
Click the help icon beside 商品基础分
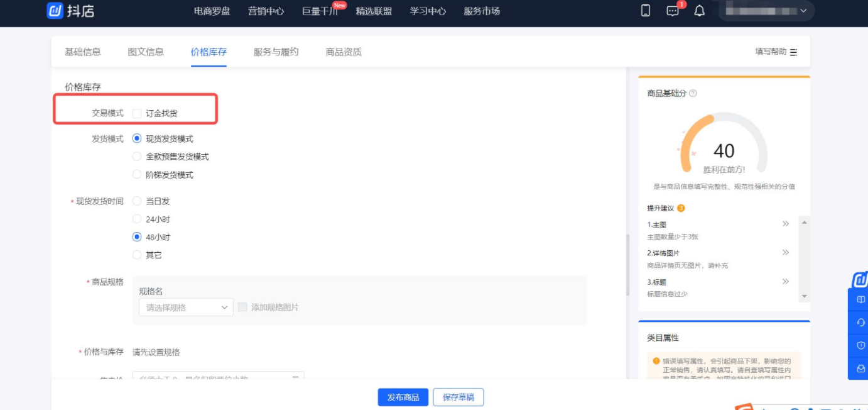click(x=693, y=94)
